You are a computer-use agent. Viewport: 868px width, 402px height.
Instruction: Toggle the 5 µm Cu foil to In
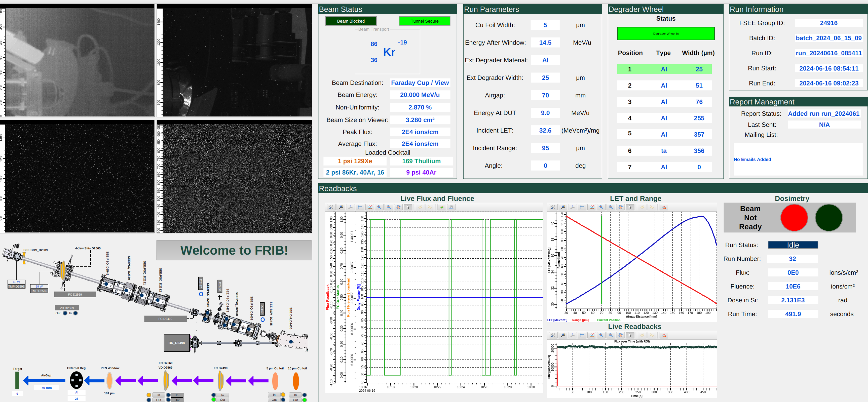click(276, 395)
